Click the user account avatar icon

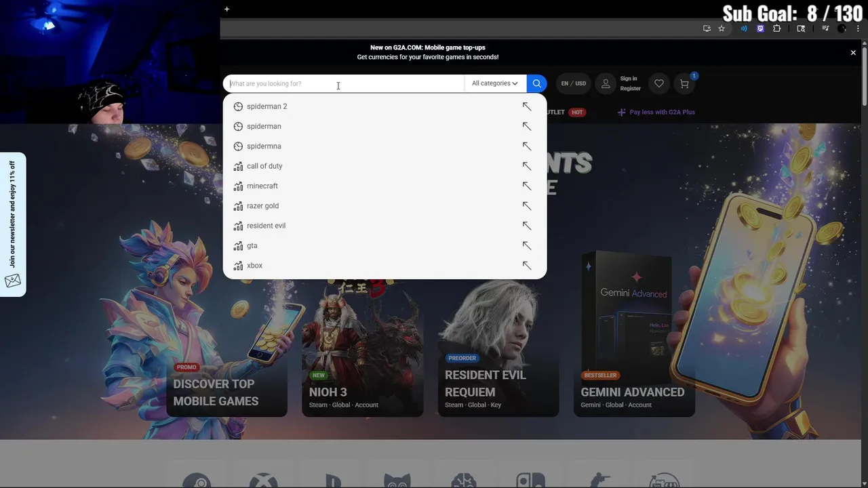click(x=606, y=83)
